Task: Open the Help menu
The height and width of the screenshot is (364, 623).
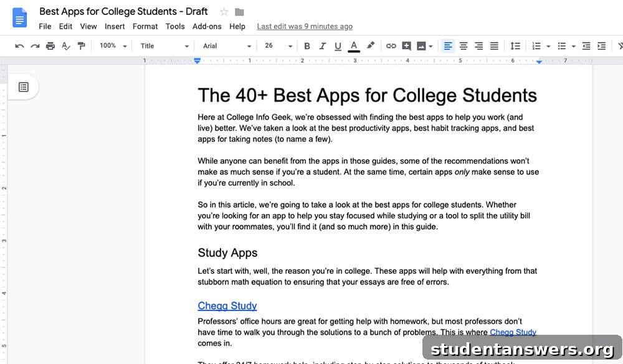Action: pos(237,26)
